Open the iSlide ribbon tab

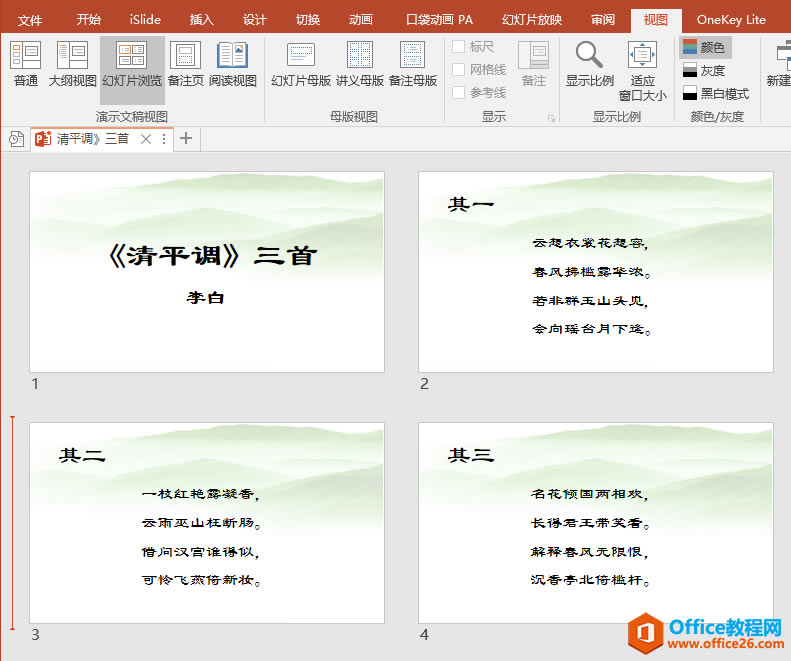coord(145,20)
